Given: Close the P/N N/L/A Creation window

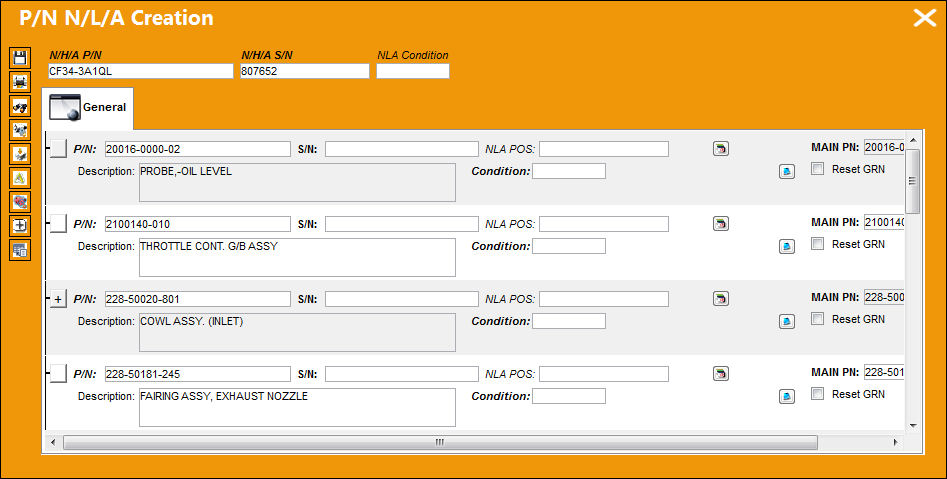Looking at the screenshot, I should tap(925, 18).
